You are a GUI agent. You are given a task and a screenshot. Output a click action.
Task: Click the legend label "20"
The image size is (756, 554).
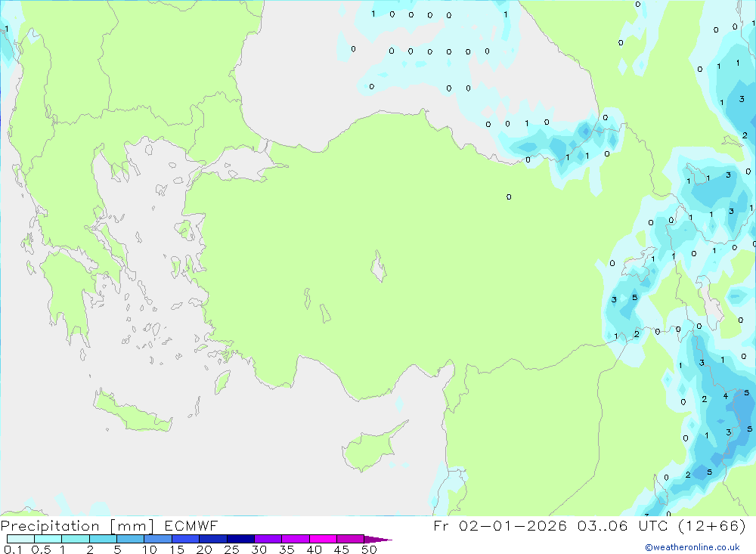coord(204,549)
